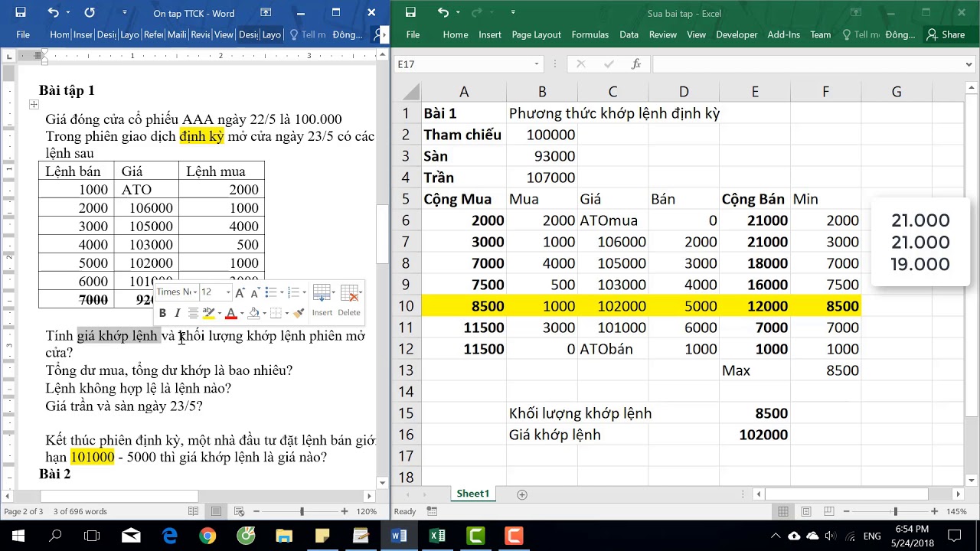Image resolution: width=980 pixels, height=551 pixels.
Task: Add a new sheet in Excel
Action: tap(522, 494)
